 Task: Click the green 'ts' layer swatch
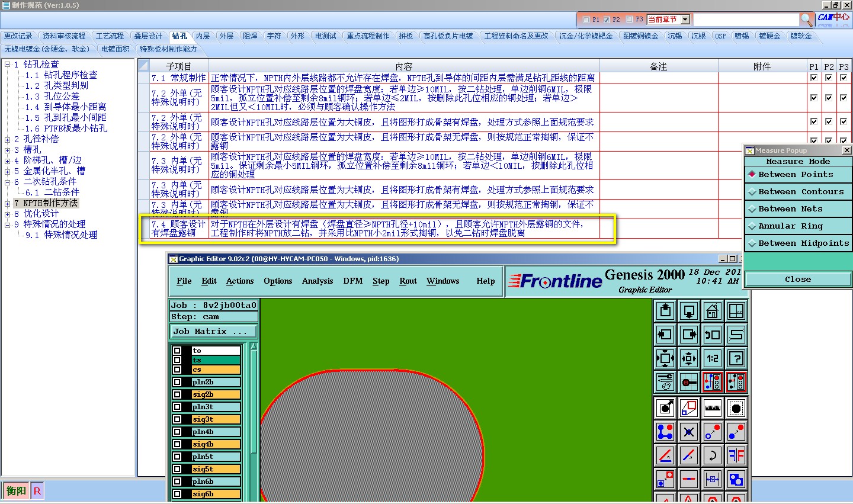tap(216, 360)
